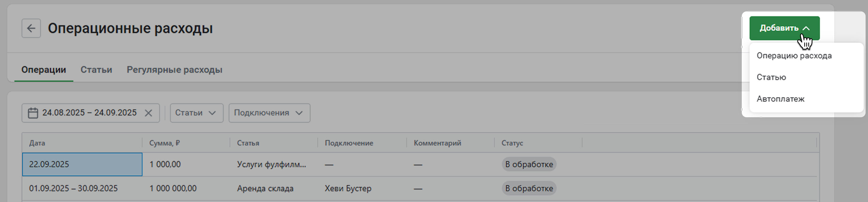
Task: Select the Операции tab
Action: 44,70
